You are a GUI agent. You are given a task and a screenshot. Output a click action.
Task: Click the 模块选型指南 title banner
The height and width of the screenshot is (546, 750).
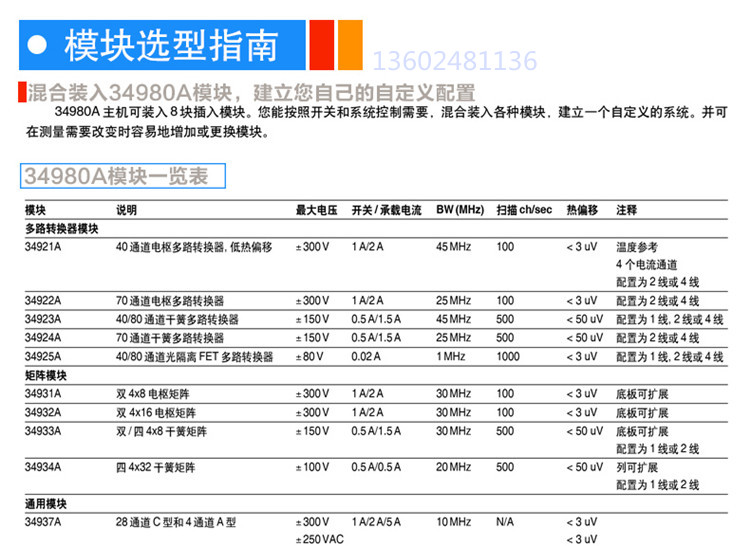tap(162, 45)
